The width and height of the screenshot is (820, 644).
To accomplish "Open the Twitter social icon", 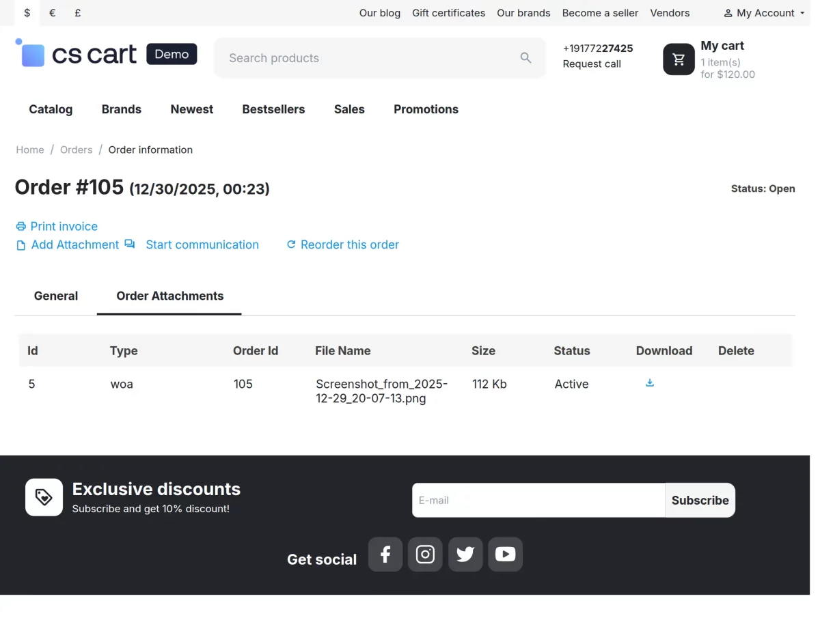I will 465,555.
